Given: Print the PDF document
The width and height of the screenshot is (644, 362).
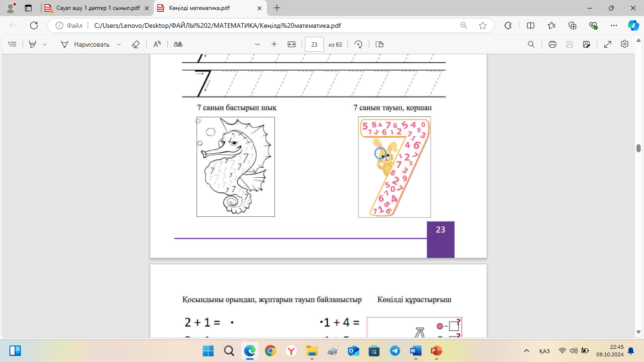Looking at the screenshot, I should (553, 44).
